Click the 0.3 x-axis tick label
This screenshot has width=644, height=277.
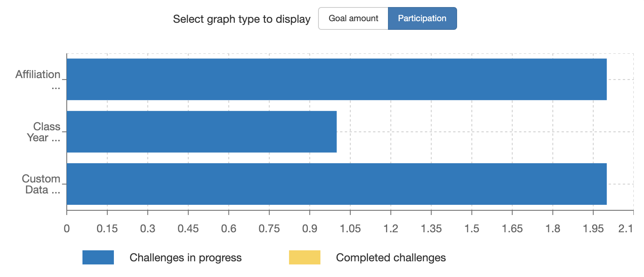click(x=148, y=229)
